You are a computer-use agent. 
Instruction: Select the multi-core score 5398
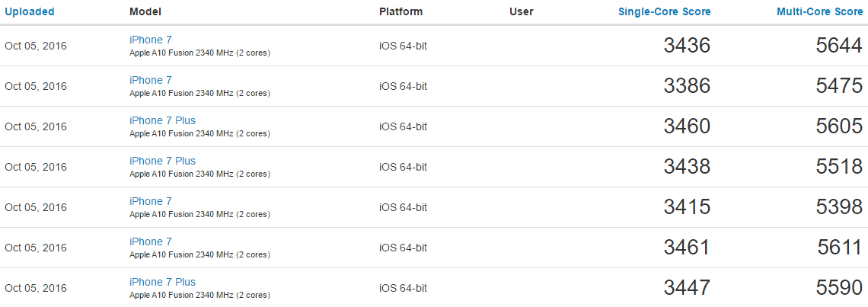[838, 207]
